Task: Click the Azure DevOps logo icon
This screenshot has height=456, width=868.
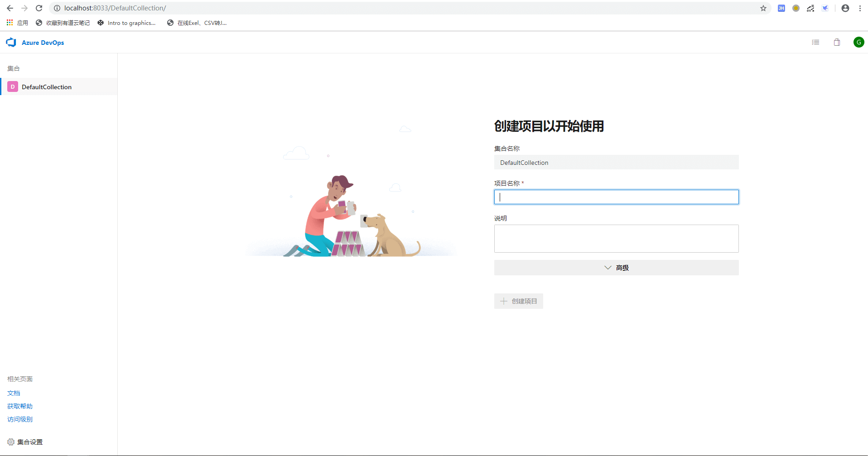Action: (x=11, y=43)
